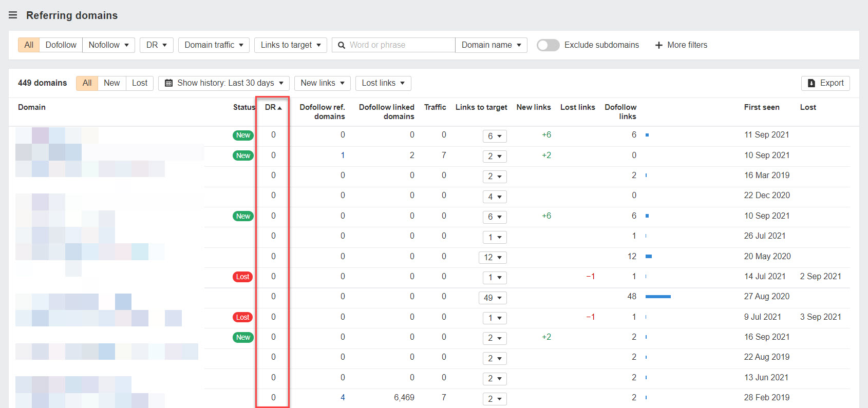
Task: Click the first green New status badge
Action: pyautogui.click(x=243, y=135)
